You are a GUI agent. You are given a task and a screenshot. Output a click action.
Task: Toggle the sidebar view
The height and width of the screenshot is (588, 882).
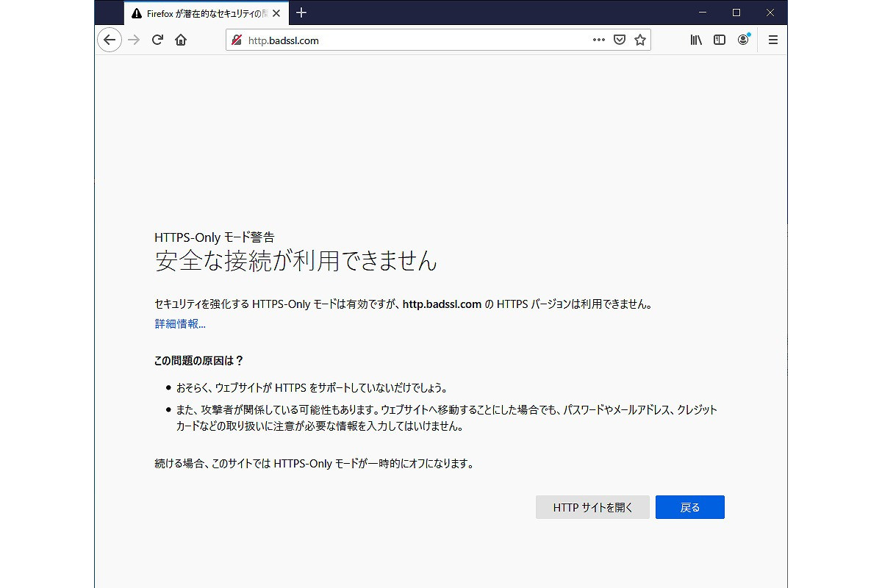(720, 40)
